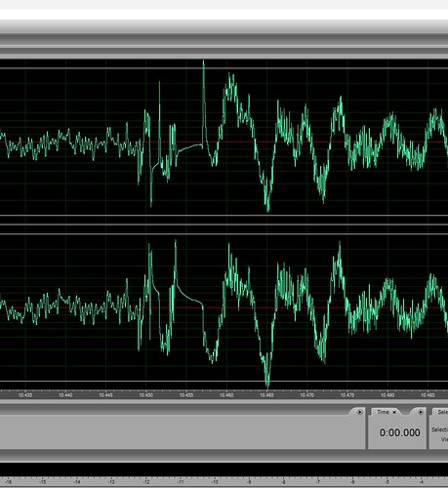Click the 0:00.000 time display
448x488 pixels.
tap(399, 432)
